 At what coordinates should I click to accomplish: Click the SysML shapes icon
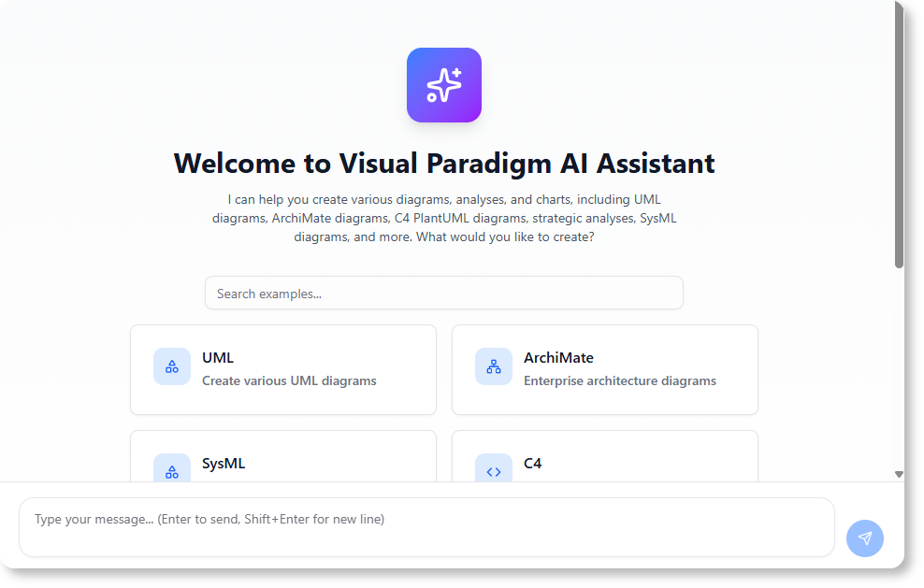pos(172,471)
